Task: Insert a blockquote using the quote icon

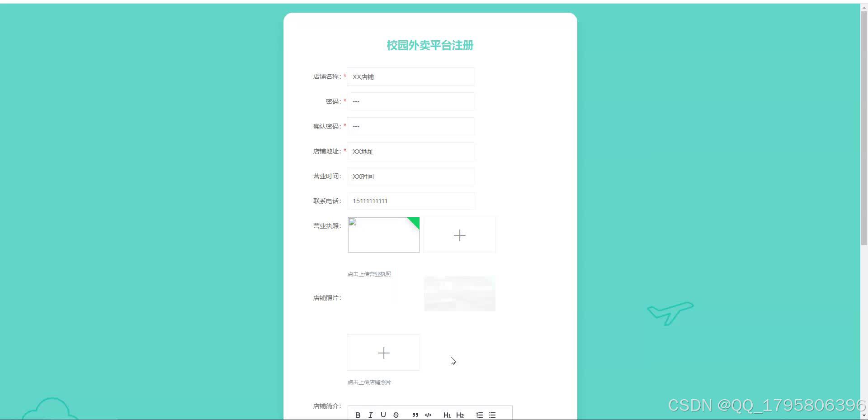Action: [x=415, y=415]
